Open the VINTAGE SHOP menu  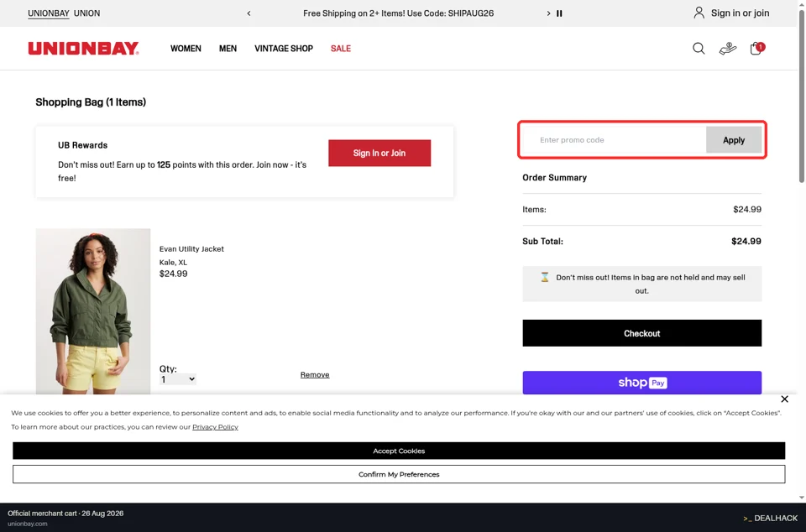pyautogui.click(x=284, y=49)
